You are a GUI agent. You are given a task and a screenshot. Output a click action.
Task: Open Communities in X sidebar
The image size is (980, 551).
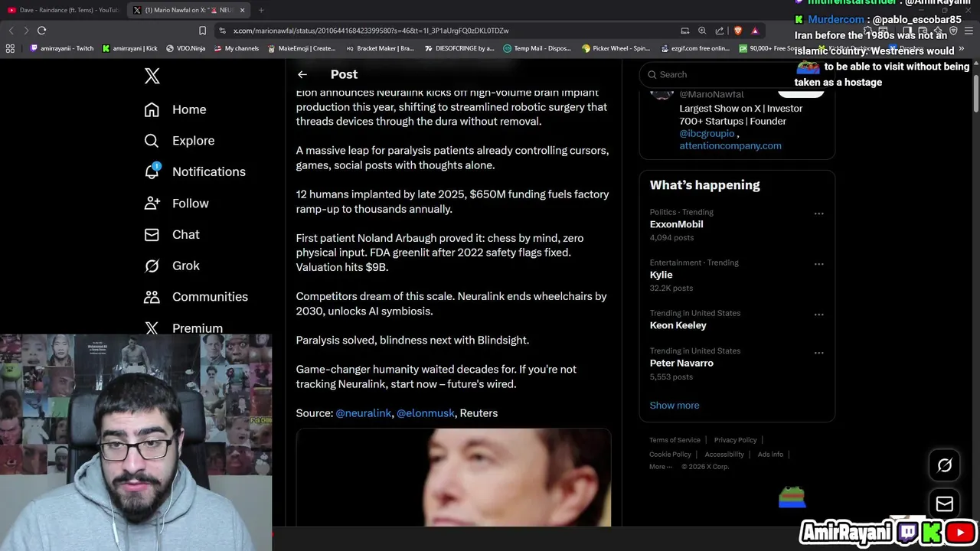tap(195, 297)
